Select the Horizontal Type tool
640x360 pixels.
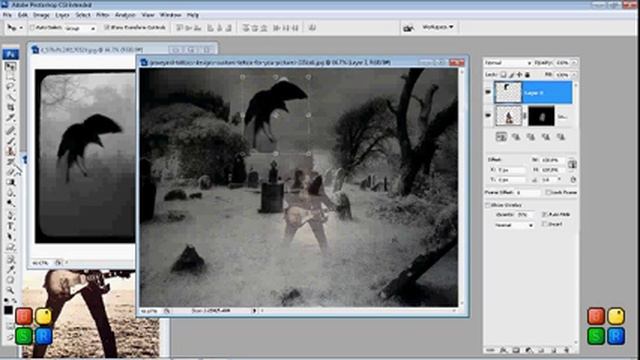[x=10, y=226]
